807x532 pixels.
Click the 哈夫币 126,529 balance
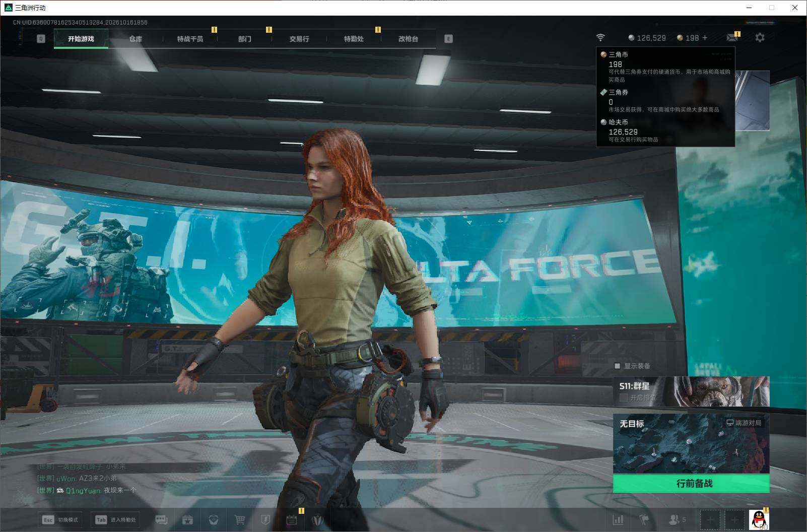tap(647, 38)
